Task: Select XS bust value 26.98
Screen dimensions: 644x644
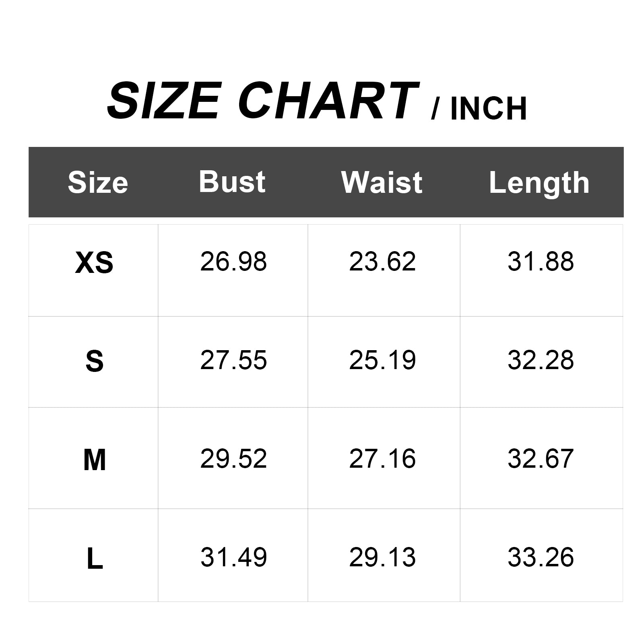Action: click(233, 262)
